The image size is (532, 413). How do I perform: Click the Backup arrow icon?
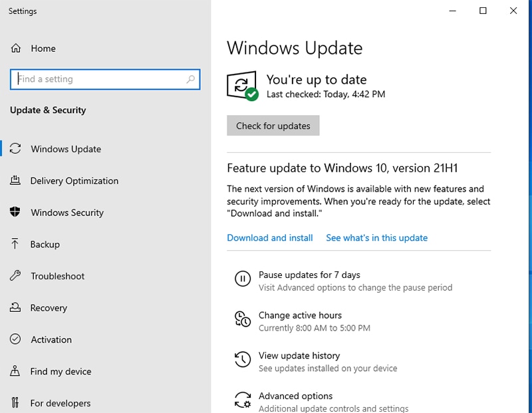[15, 244]
